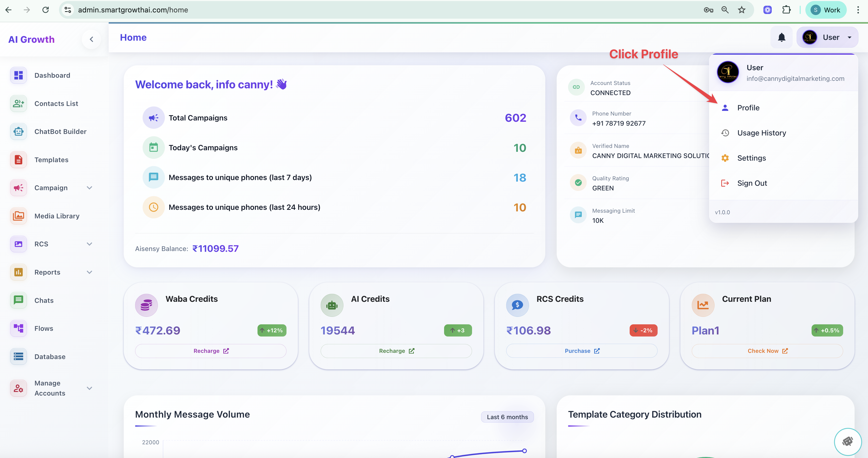Expand the Reports submenu
The width and height of the screenshot is (868, 458).
pos(89,272)
